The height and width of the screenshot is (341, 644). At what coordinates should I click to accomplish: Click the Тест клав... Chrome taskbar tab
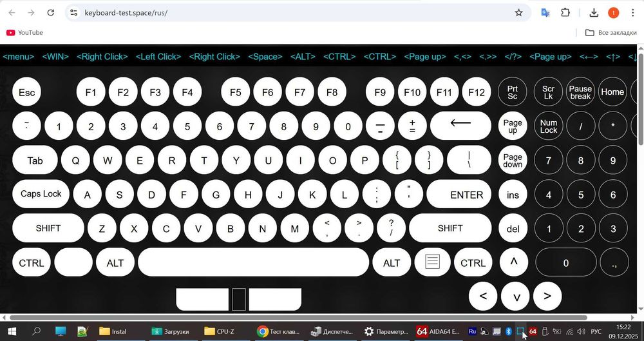point(278,331)
